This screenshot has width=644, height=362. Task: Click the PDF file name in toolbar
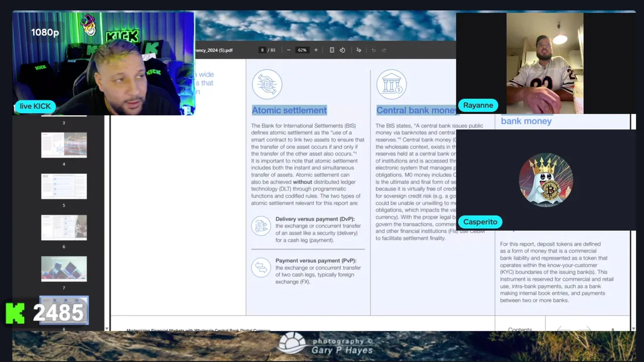(214, 50)
